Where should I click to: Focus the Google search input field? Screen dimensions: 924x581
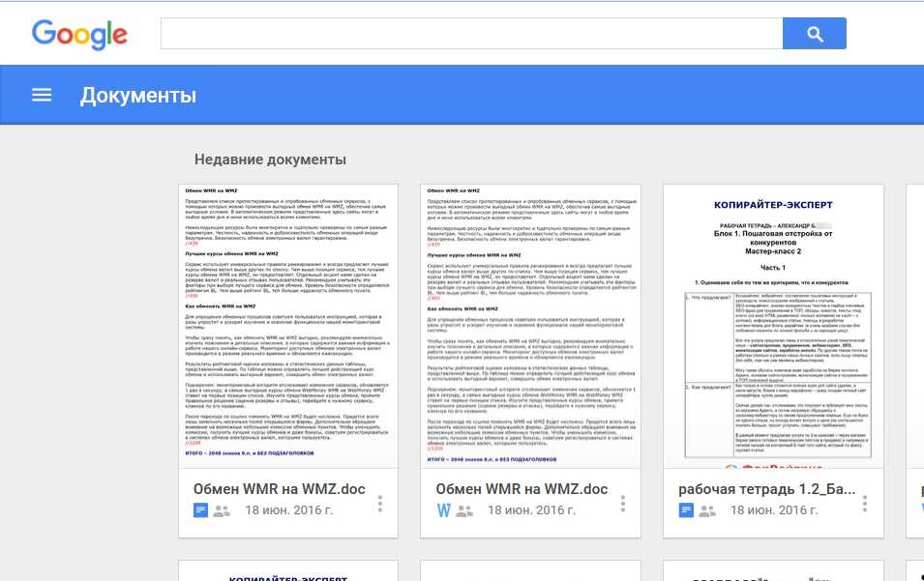point(471,34)
